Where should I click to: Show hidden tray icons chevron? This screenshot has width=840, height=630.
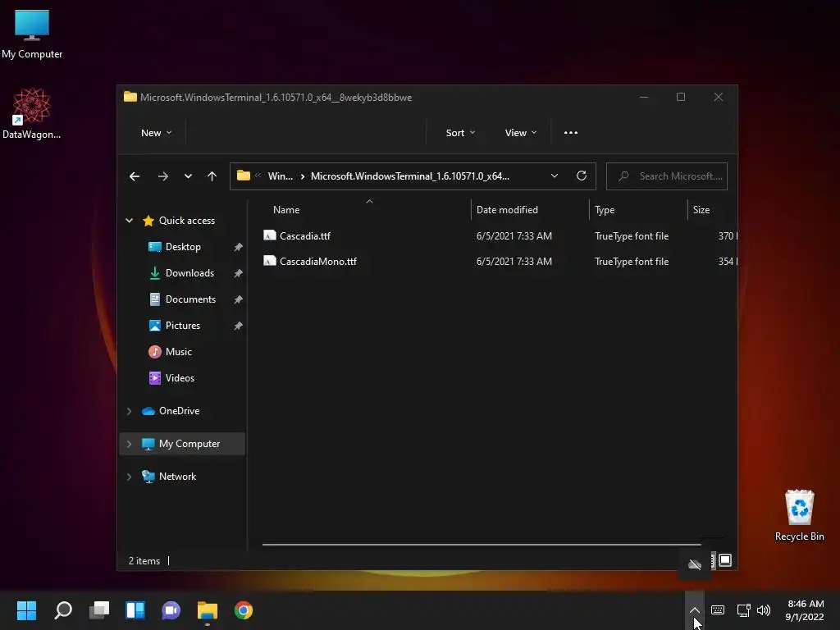(694, 610)
